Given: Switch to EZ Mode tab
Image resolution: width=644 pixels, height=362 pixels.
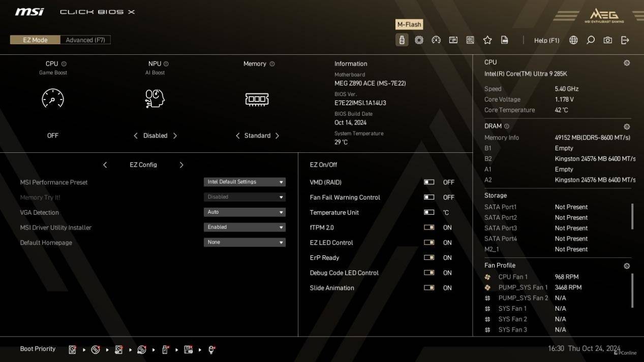Looking at the screenshot, I should pos(35,40).
